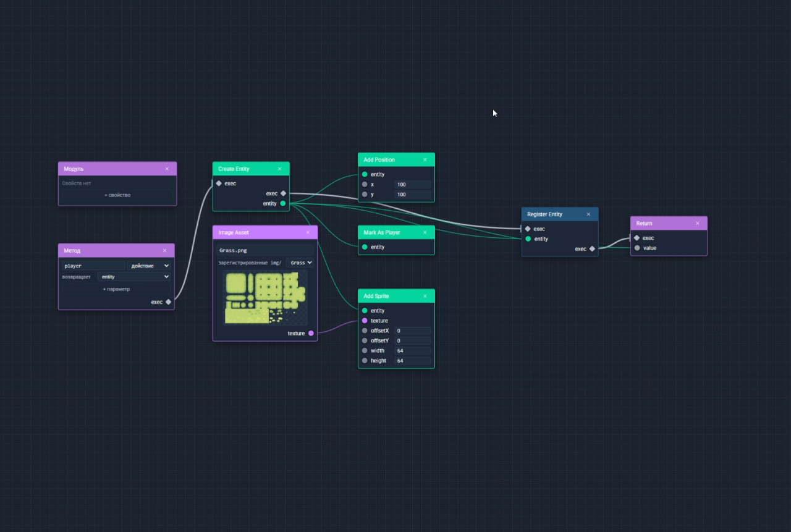Click the Grass tileset preview thumbnail
Screen dimensions: 791x532
(265, 298)
